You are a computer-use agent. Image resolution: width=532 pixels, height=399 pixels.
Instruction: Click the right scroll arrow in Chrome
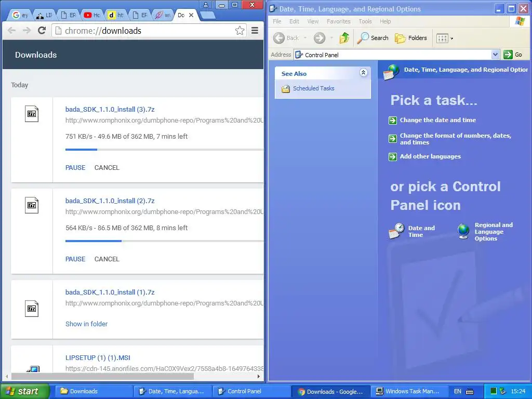[x=259, y=376]
